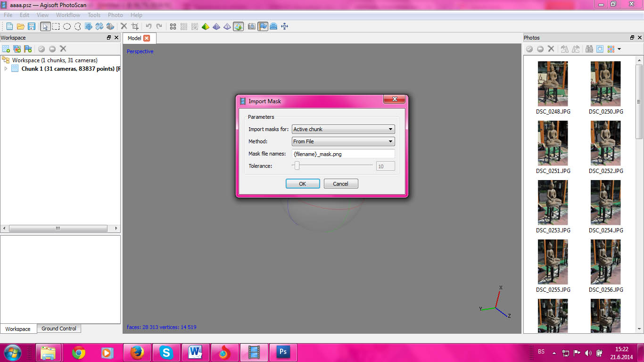
Task: Open the Tools menu
Action: [x=94, y=15]
